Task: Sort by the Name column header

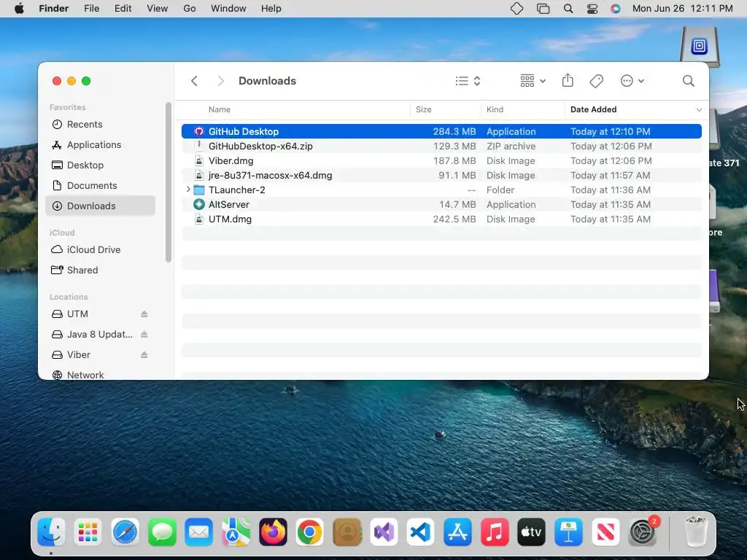Action: click(x=219, y=109)
